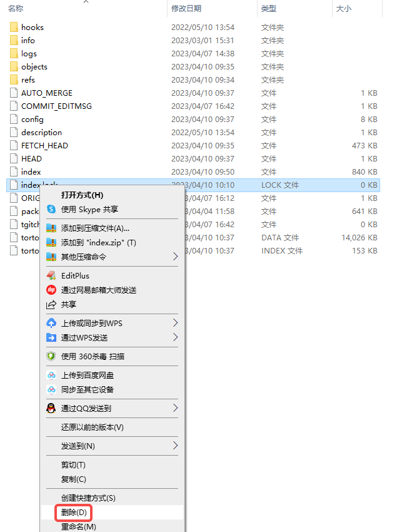Click the 641 KB size cell

pyautogui.click(x=364, y=212)
